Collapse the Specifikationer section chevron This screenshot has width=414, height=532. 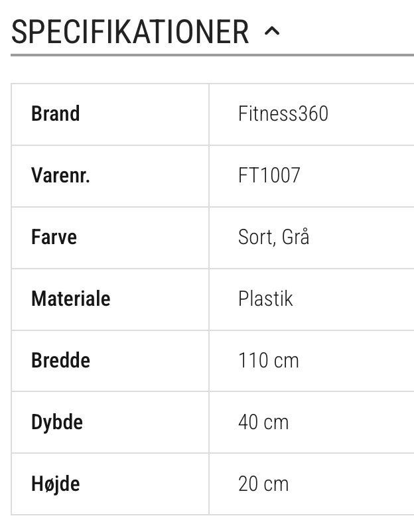point(272,31)
